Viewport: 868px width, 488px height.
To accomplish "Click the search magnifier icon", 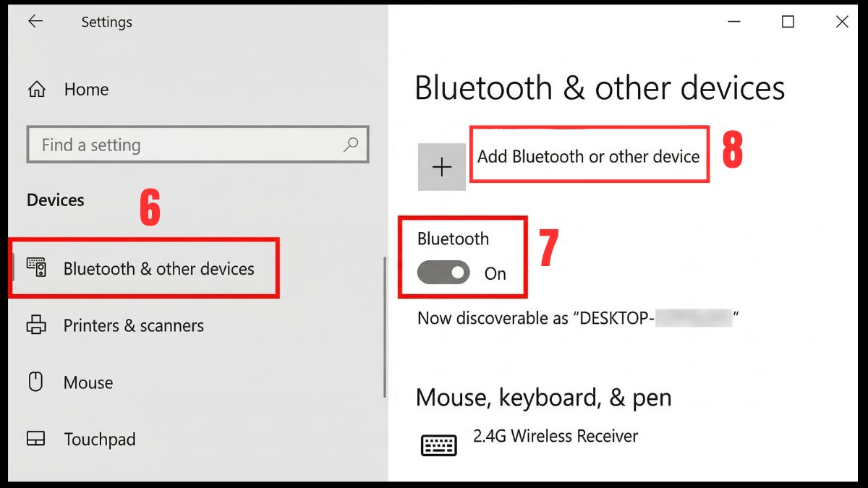I will (351, 145).
